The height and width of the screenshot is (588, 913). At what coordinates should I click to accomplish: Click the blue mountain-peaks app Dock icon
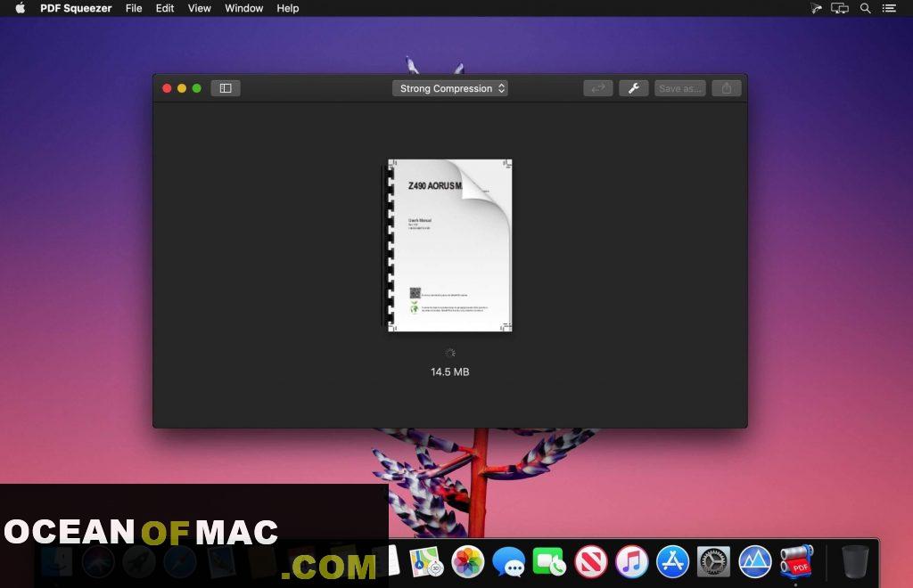[754, 562]
